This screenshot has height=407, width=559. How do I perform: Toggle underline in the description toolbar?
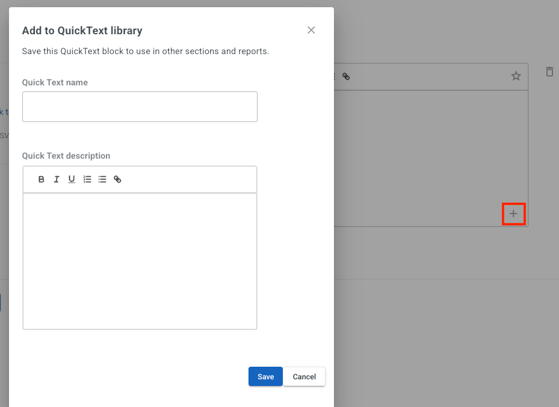point(72,179)
